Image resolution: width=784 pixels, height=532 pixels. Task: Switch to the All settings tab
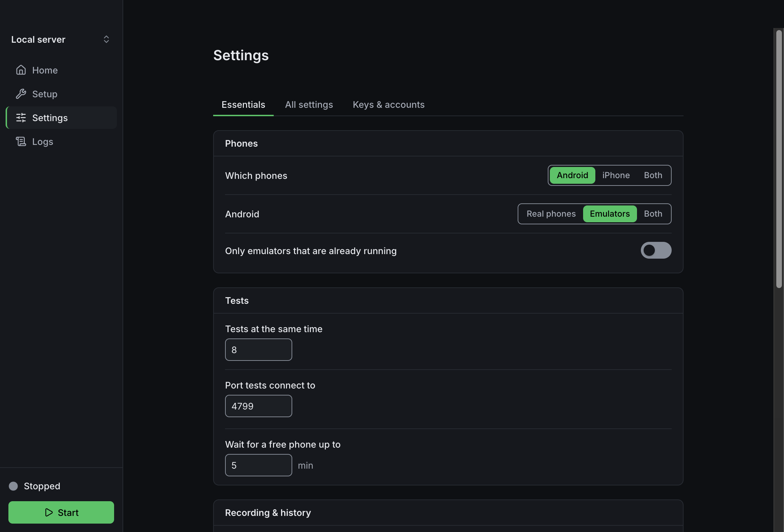point(309,105)
